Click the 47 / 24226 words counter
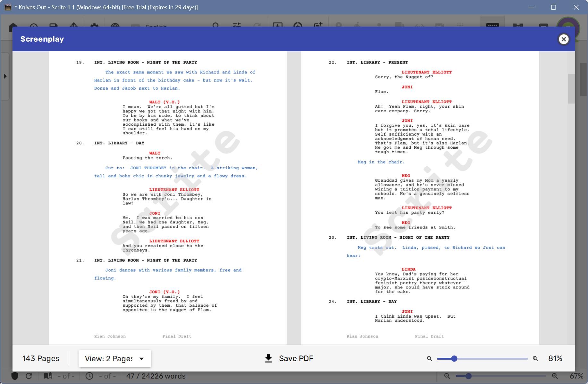 (156, 376)
